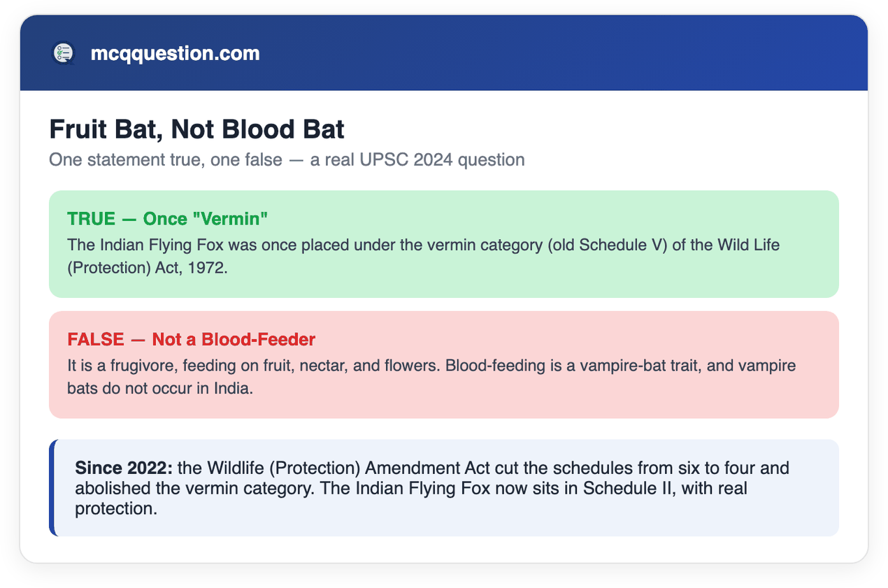The width and height of the screenshot is (888, 588).
Task: Click 'bats do not occur in India' line
Action: click(160, 388)
